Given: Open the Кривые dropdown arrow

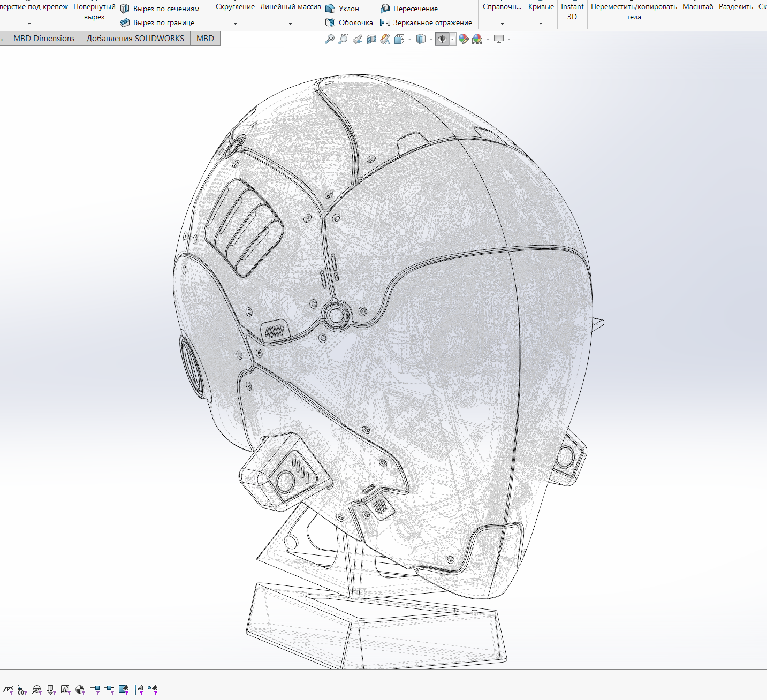Looking at the screenshot, I should pos(541,24).
